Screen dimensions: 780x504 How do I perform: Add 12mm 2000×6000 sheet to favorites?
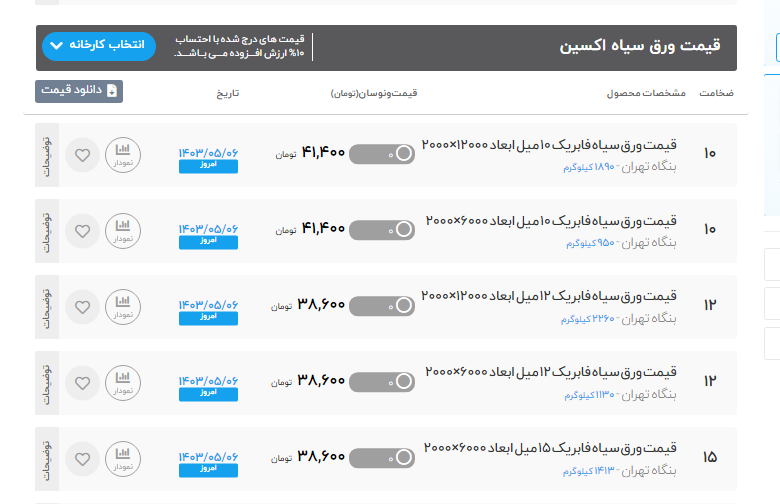click(x=83, y=382)
